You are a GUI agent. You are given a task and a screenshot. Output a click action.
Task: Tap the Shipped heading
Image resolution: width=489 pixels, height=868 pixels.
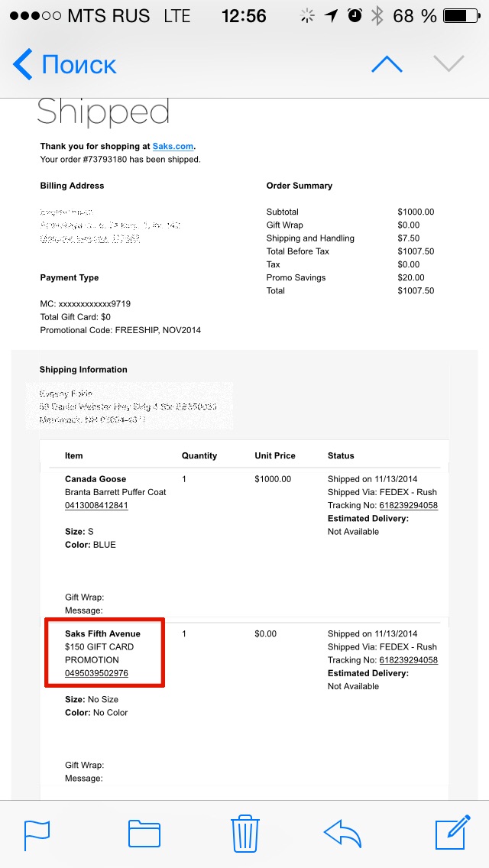pyautogui.click(x=103, y=112)
